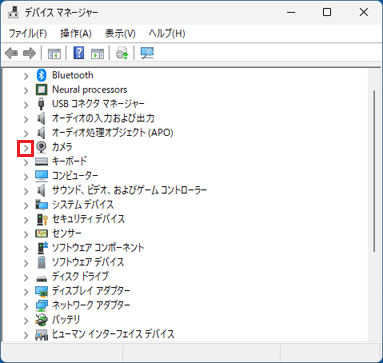
Task: Click the ディスプレイ アダプター icon
Action: point(41,291)
